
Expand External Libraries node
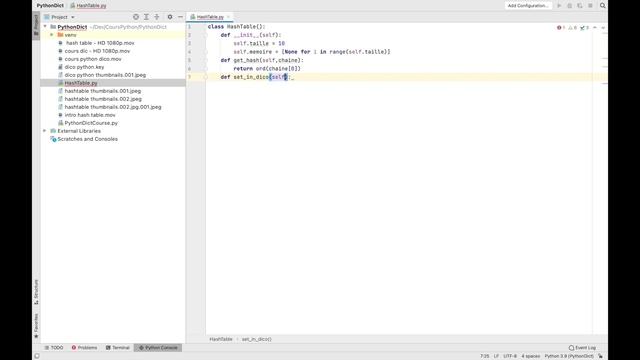click(44, 131)
